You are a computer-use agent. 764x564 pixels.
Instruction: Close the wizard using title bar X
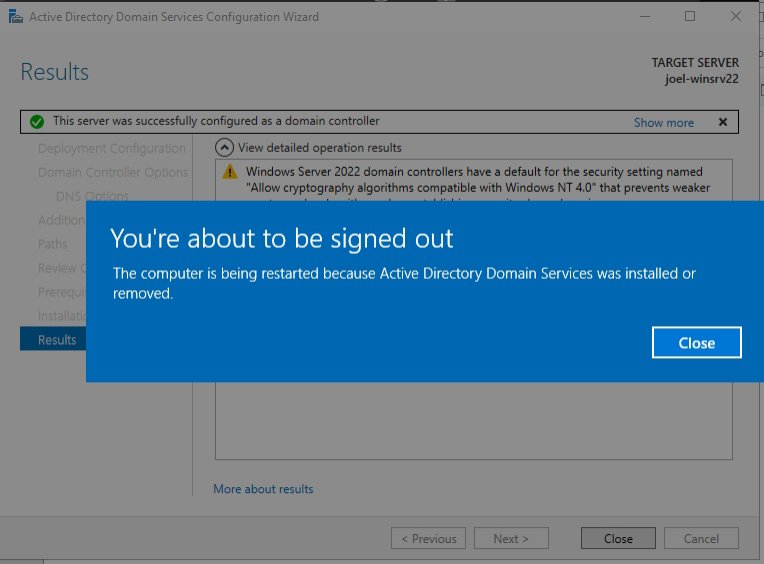736,17
